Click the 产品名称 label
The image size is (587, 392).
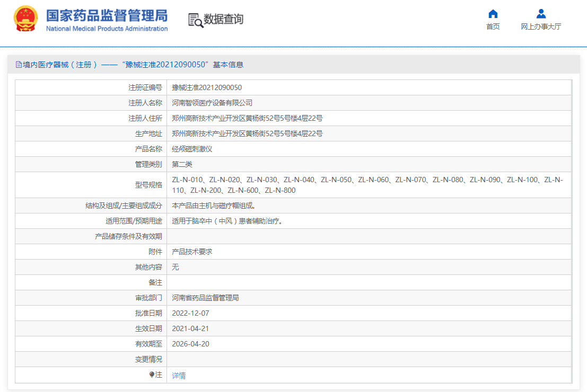[x=148, y=149]
